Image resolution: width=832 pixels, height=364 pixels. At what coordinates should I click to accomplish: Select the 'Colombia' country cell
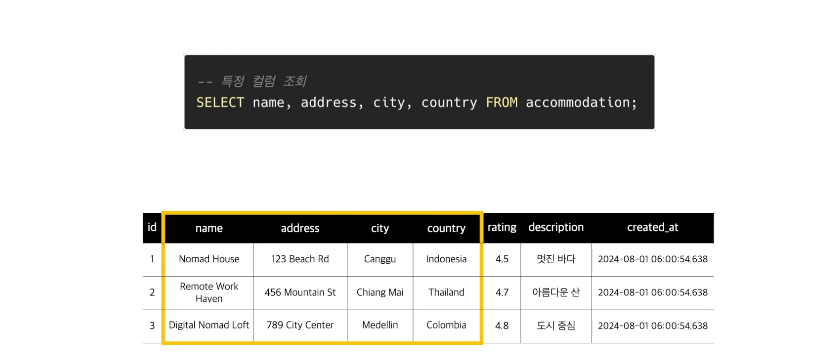[x=446, y=325]
